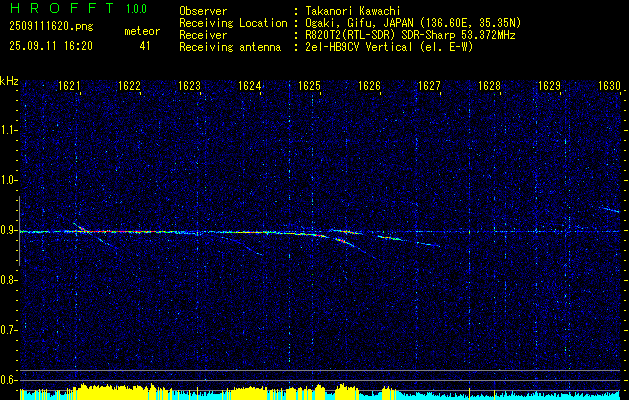Click the kHz axis unit label

[x=9, y=81]
